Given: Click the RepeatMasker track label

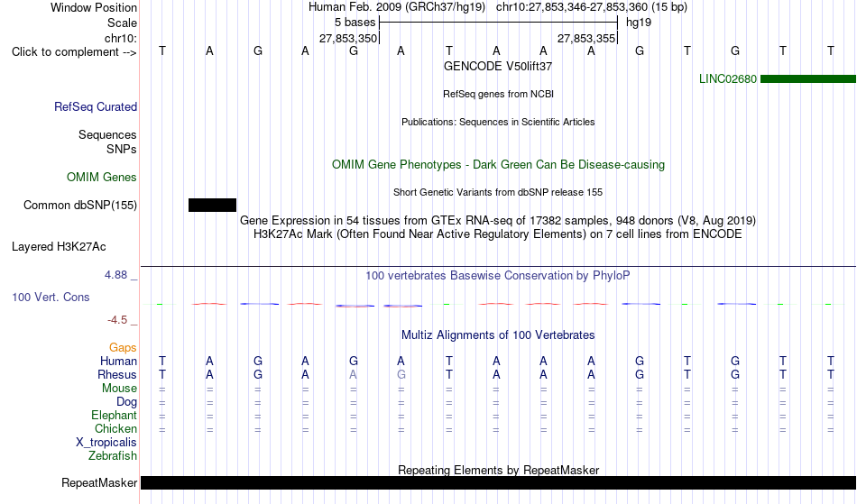Looking at the screenshot, I should click(99, 482).
